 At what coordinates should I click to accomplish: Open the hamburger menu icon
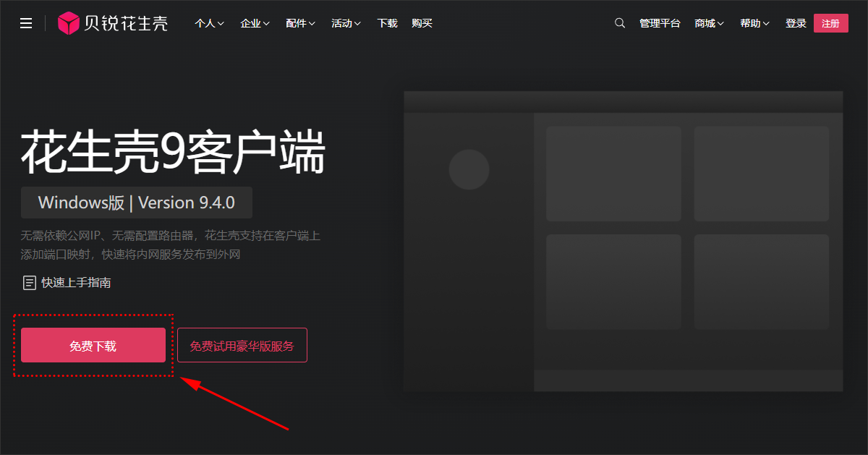26,23
